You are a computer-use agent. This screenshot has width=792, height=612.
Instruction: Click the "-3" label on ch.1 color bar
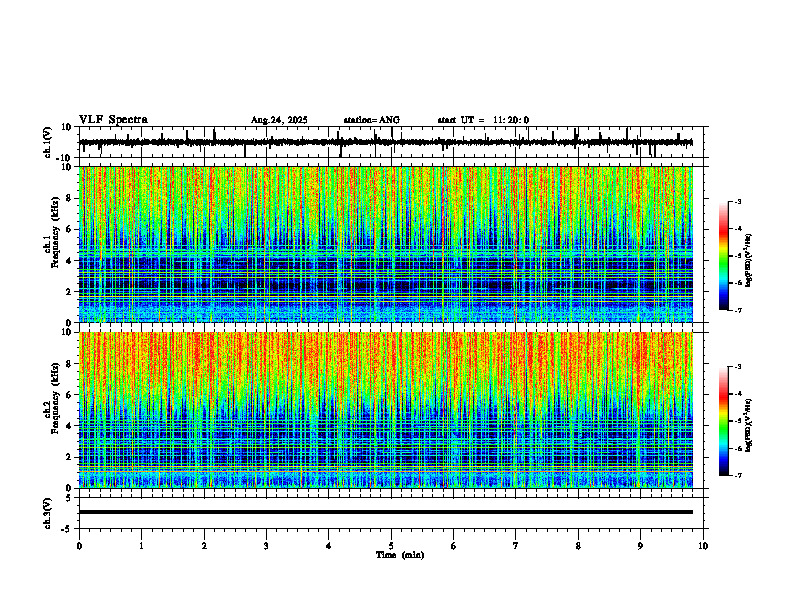(x=738, y=201)
